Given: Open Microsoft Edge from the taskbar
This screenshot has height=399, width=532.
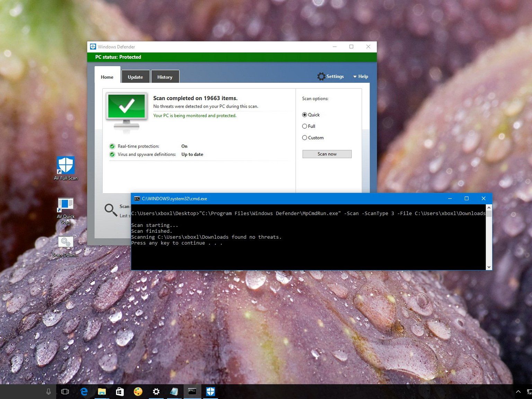Looking at the screenshot, I should point(84,392).
